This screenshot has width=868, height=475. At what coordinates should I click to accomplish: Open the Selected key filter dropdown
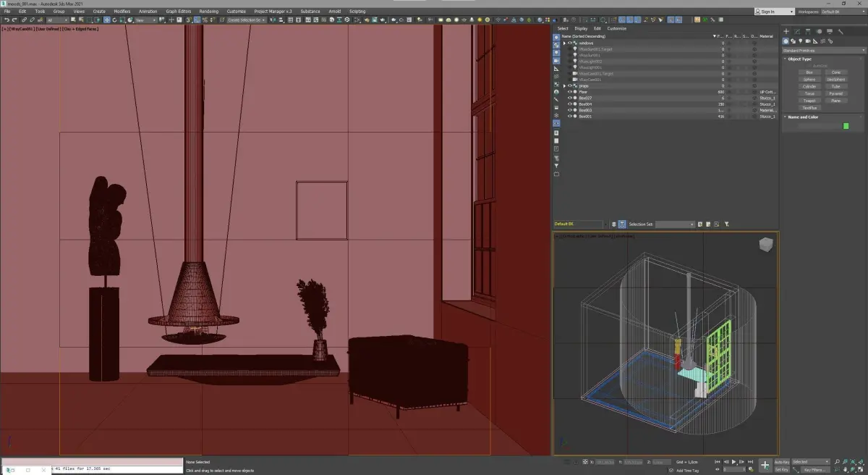[811, 461]
